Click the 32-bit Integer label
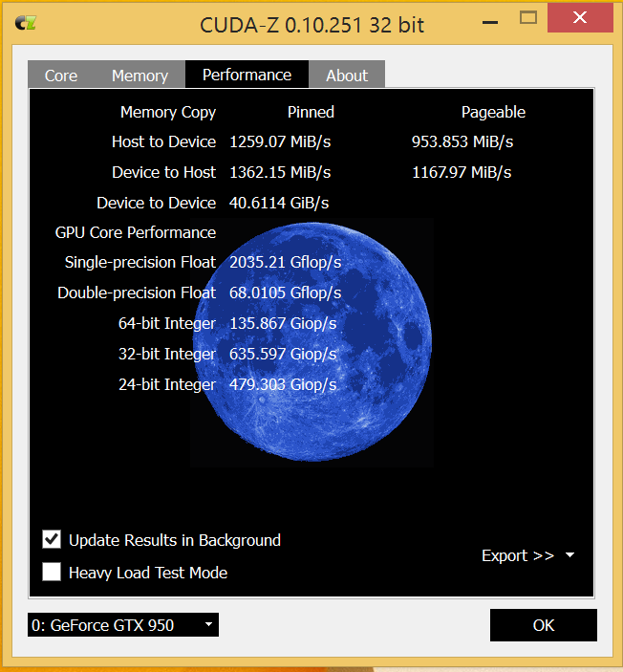This screenshot has width=623, height=672. [x=167, y=354]
